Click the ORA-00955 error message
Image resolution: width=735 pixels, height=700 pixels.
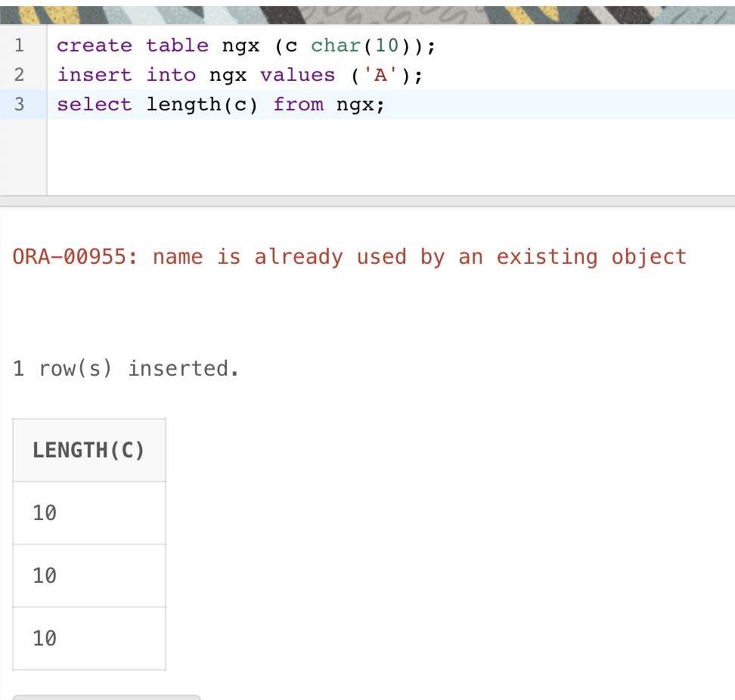[349, 257]
